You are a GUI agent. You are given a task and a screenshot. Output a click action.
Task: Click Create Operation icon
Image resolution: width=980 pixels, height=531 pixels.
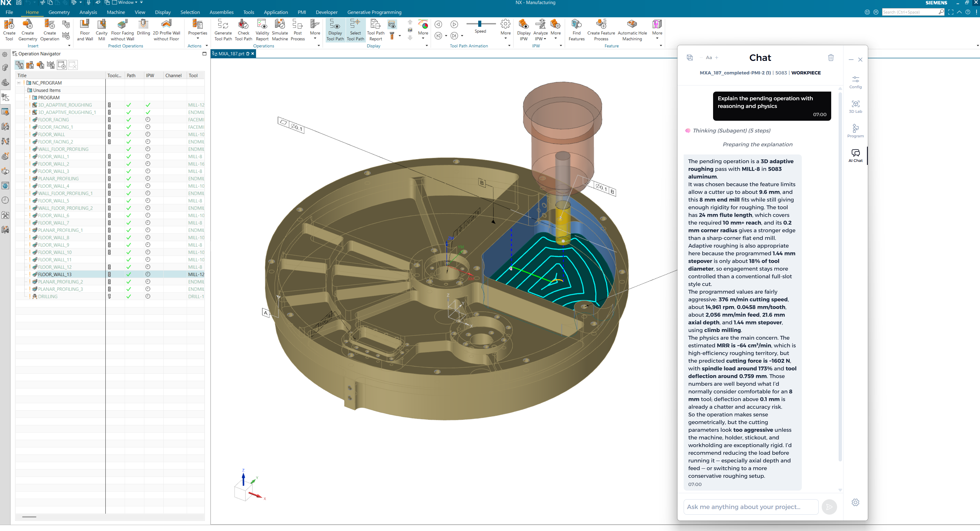(x=49, y=30)
